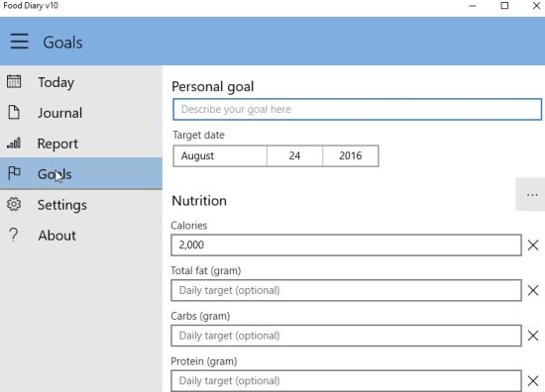Click the Report bar chart icon
The width and height of the screenshot is (545, 392).
14,143
